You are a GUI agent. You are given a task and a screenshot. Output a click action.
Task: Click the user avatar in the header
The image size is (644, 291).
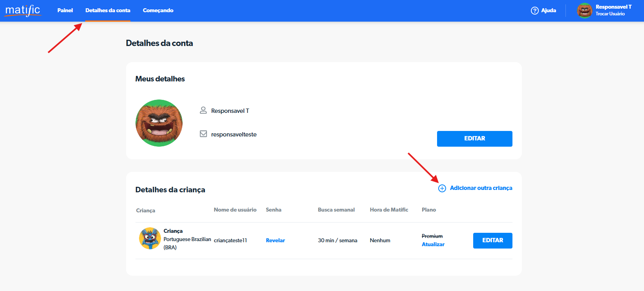point(584,11)
